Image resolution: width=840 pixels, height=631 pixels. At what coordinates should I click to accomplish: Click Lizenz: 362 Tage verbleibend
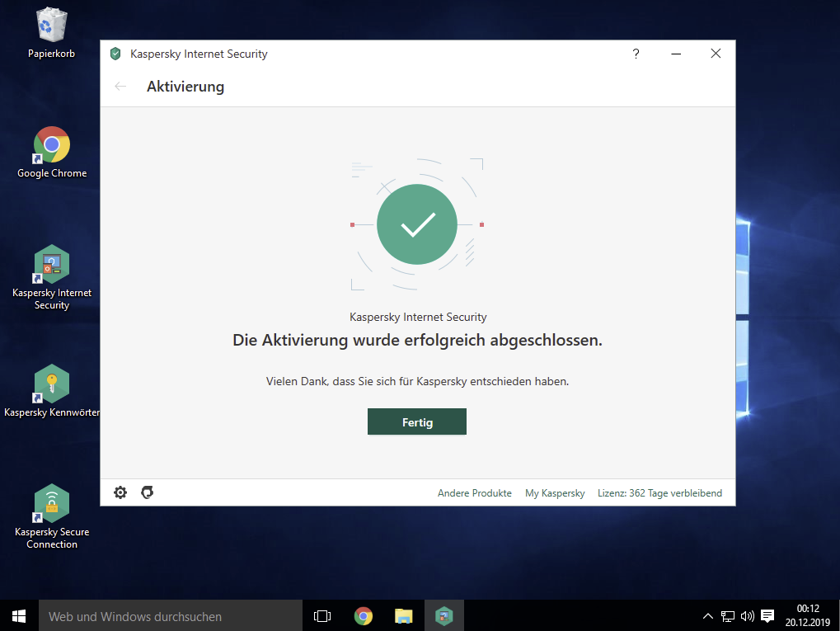coord(659,493)
